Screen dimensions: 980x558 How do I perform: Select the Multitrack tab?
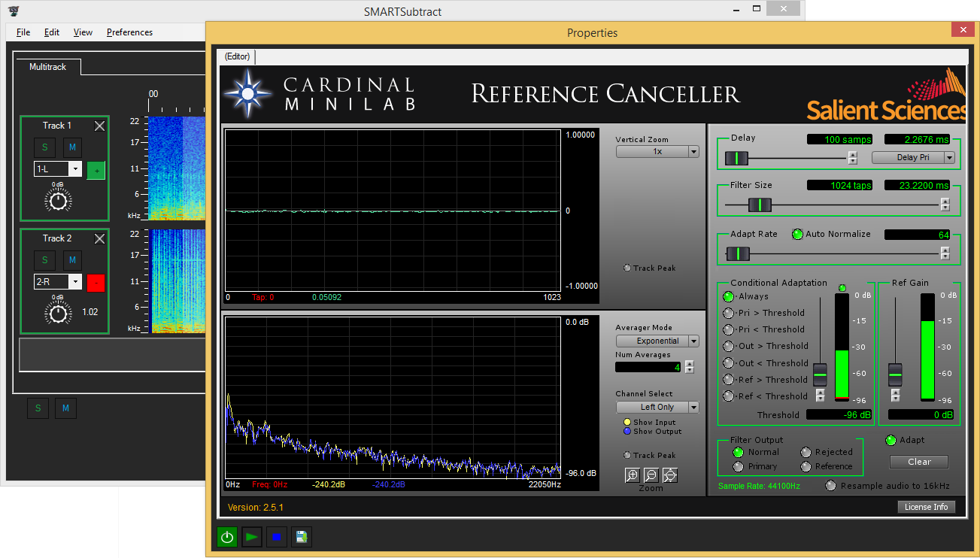click(x=47, y=67)
